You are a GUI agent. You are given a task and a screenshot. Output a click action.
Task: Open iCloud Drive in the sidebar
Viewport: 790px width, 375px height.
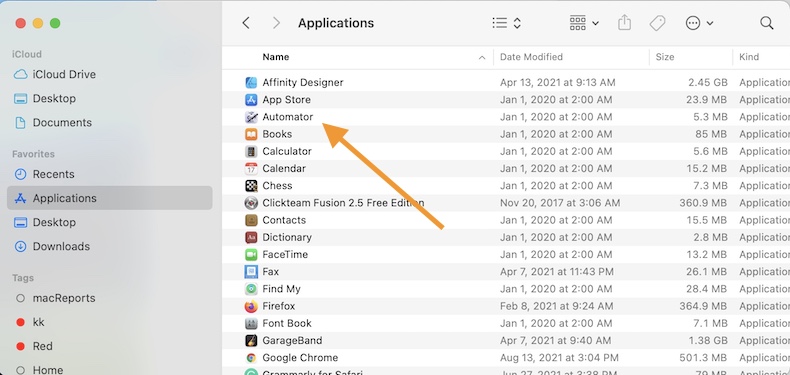(109, 74)
